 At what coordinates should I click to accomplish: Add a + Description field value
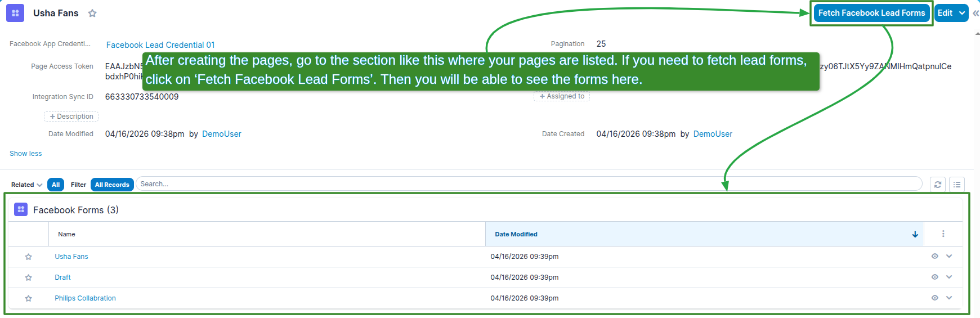click(71, 117)
